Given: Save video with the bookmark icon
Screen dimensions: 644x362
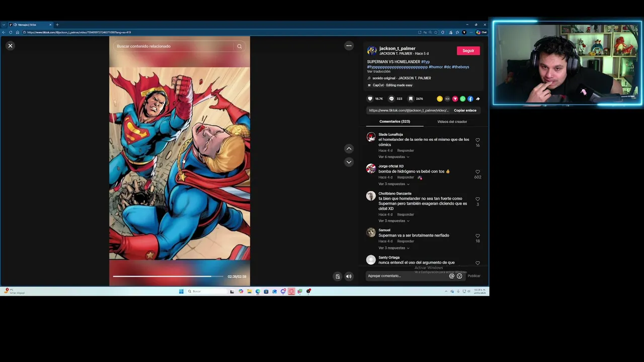Looking at the screenshot, I should tap(411, 99).
